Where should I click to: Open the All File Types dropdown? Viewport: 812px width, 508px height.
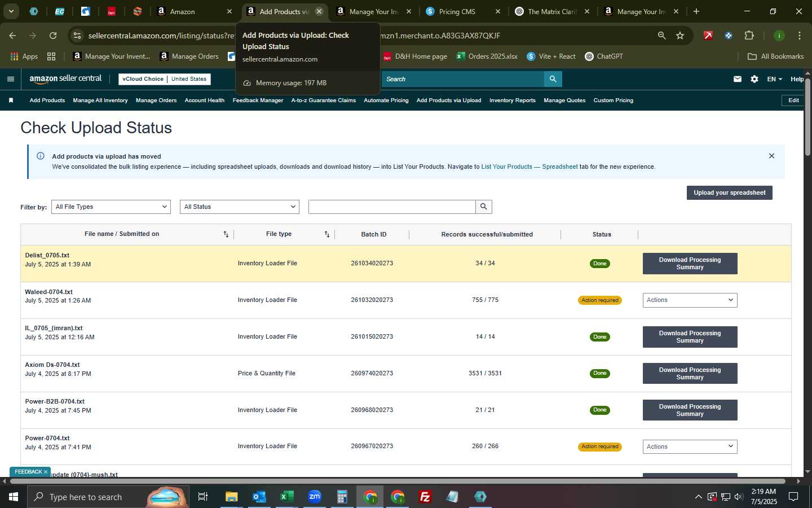[x=111, y=207]
